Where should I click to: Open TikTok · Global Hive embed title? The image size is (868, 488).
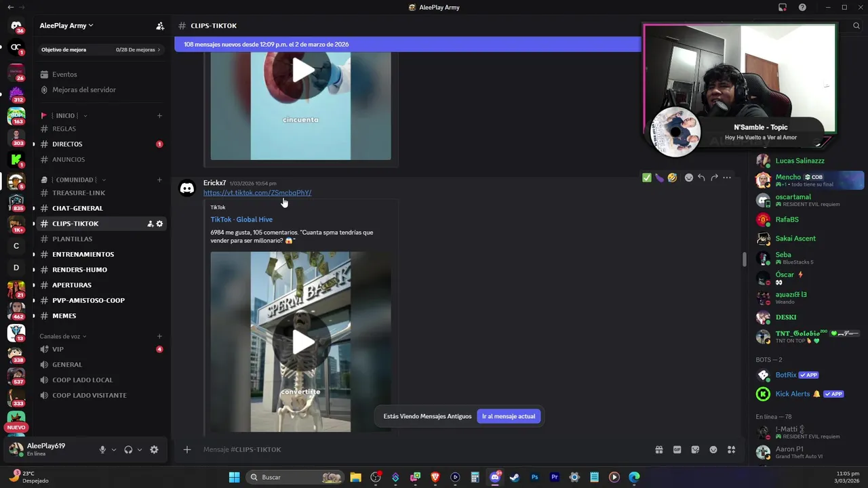241,220
